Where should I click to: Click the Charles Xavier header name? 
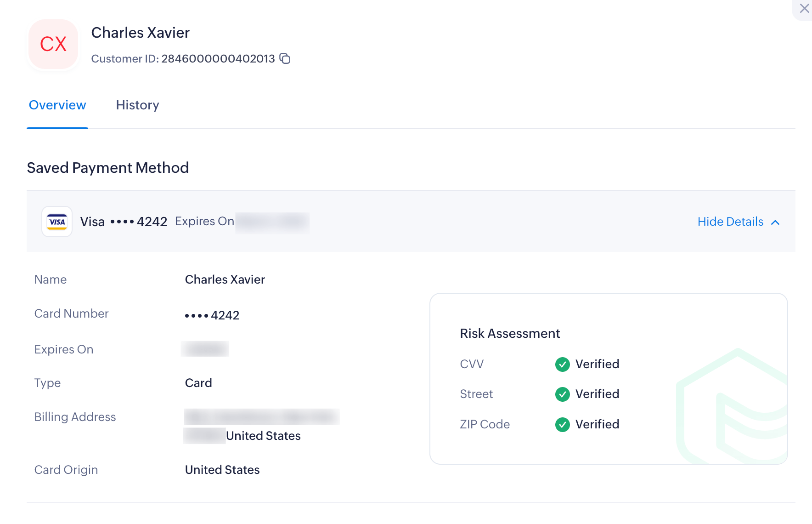click(140, 33)
